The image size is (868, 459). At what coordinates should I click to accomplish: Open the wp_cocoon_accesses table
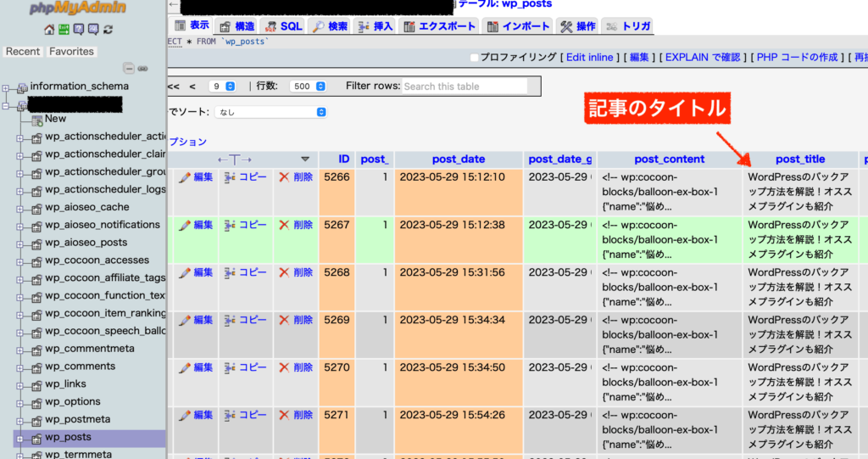(97, 260)
